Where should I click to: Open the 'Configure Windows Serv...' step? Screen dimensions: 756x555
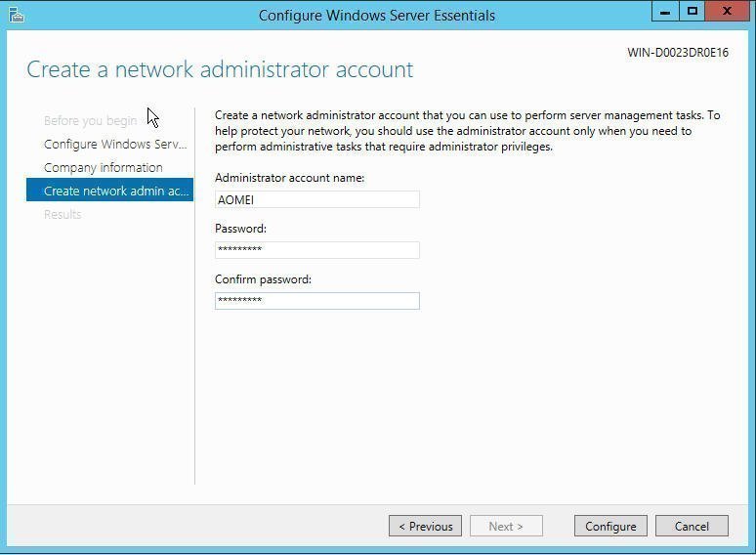114,145
